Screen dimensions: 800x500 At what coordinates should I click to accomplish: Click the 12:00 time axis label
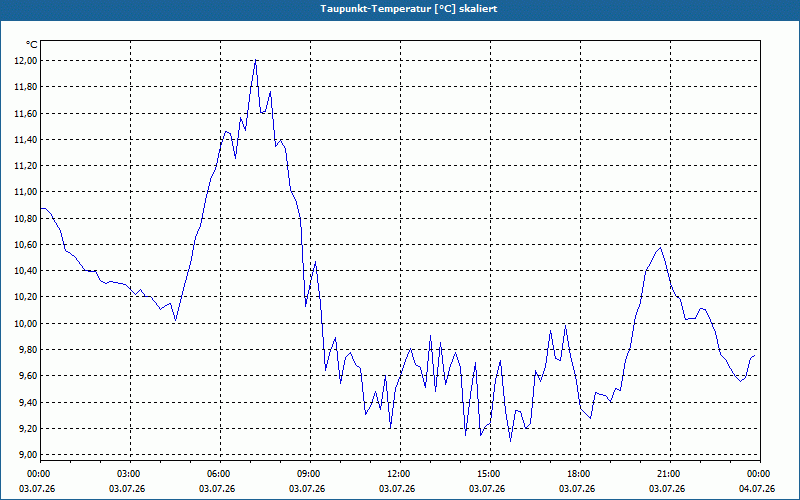point(401,474)
